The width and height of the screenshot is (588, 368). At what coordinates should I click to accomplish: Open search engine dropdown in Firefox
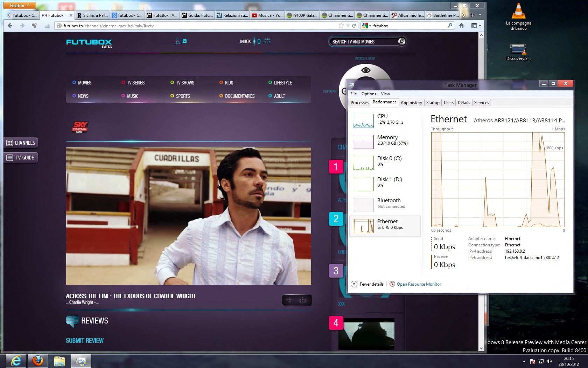pos(366,26)
